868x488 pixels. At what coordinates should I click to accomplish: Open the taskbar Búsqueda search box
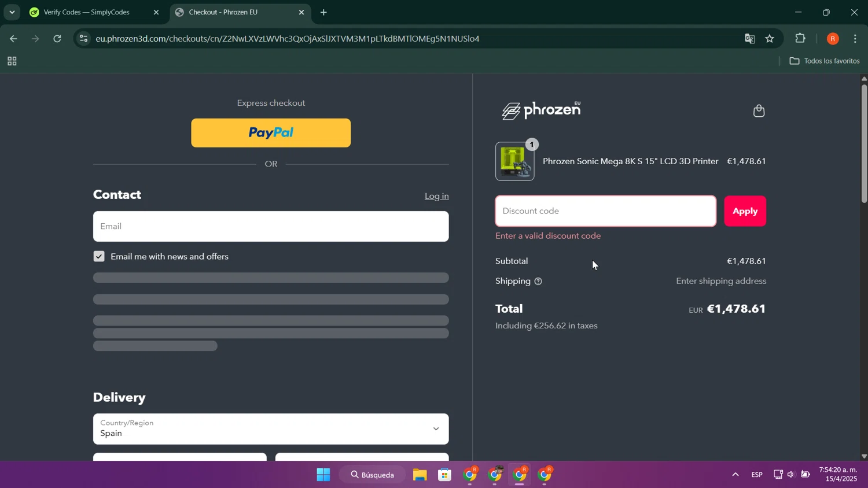[x=372, y=475]
